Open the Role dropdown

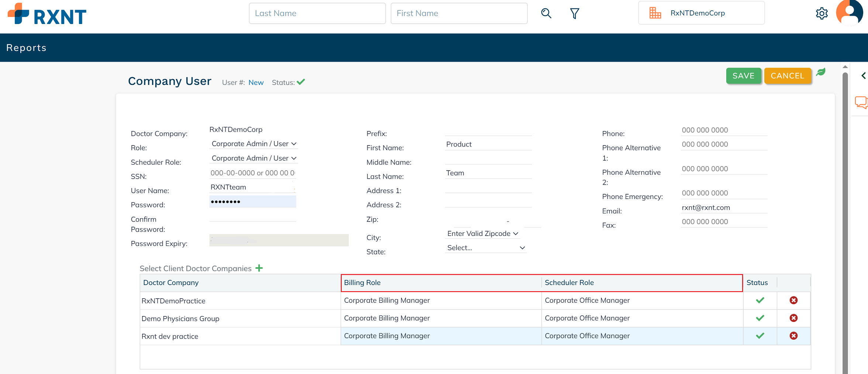(x=254, y=144)
